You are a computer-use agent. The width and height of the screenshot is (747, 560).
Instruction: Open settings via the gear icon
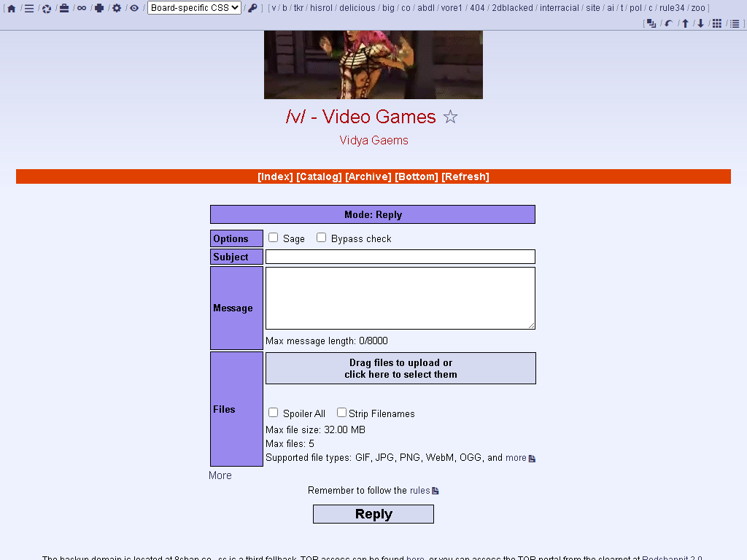click(117, 8)
